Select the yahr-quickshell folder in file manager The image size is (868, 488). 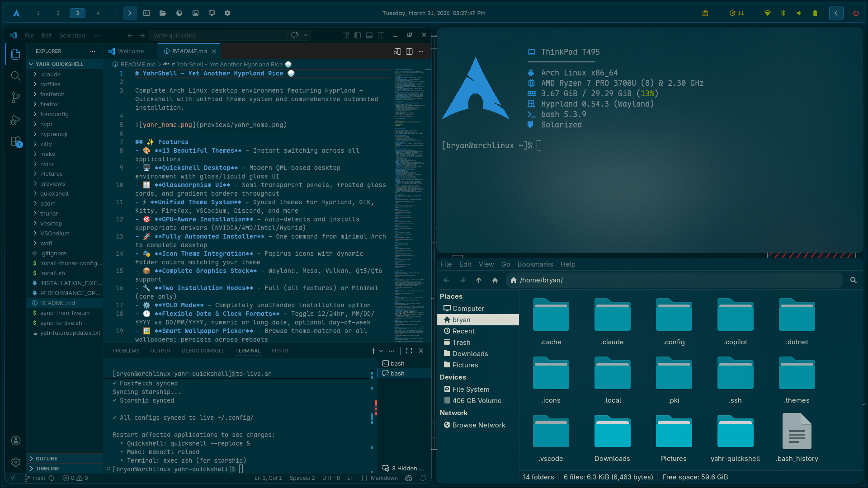tap(735, 437)
